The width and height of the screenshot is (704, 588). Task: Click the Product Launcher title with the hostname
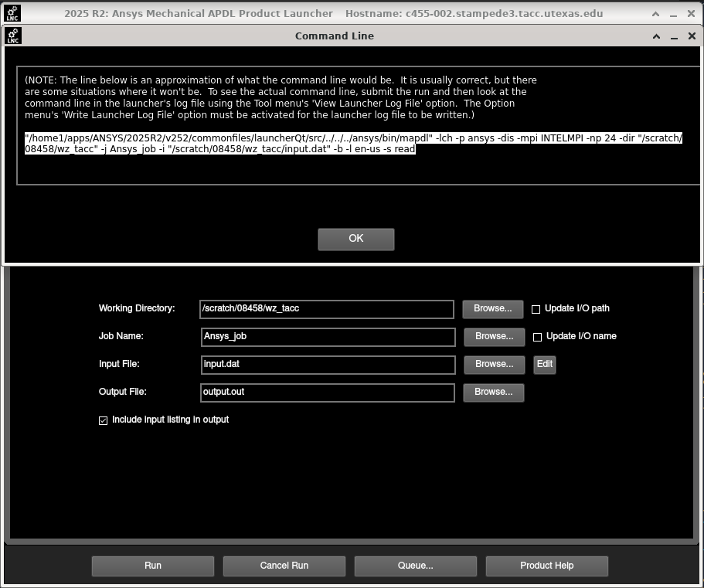tap(334, 14)
